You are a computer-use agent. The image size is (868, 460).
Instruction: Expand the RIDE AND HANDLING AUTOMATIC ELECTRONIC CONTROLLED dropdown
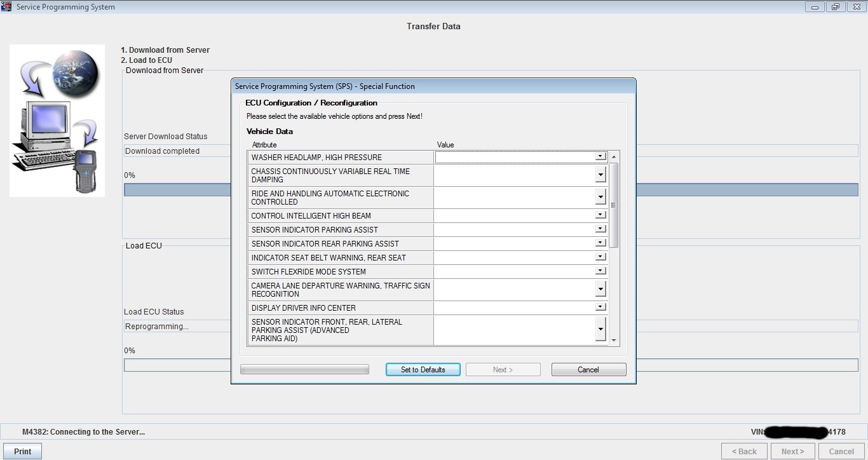pos(600,197)
